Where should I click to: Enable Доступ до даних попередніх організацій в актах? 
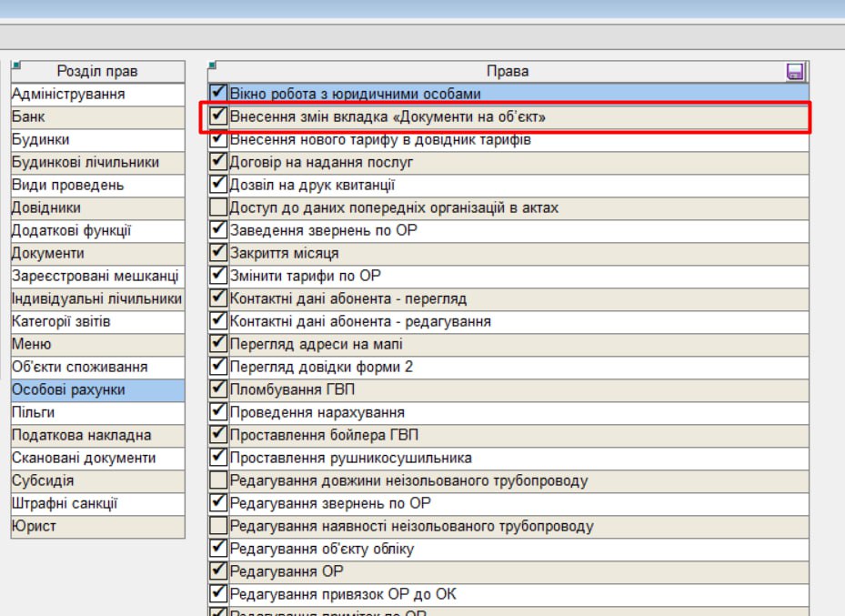218,207
